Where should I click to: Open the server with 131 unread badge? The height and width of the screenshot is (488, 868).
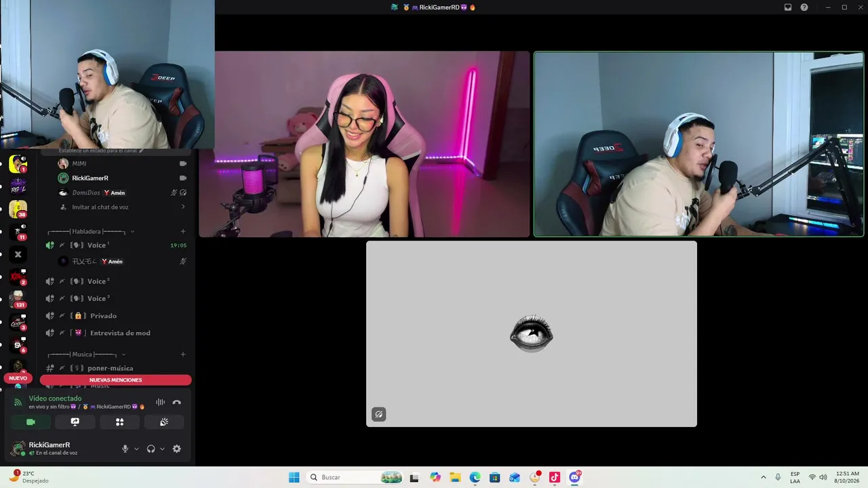click(x=18, y=299)
